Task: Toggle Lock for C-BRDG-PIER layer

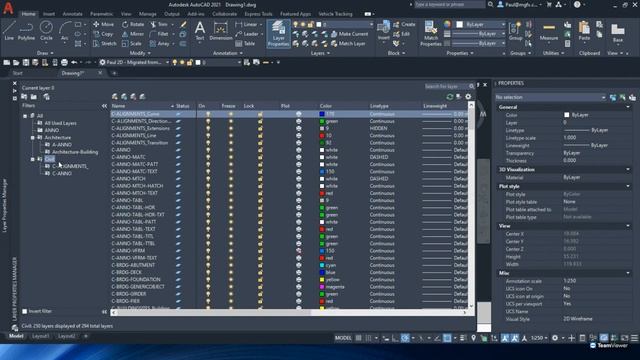Action: 260,301
